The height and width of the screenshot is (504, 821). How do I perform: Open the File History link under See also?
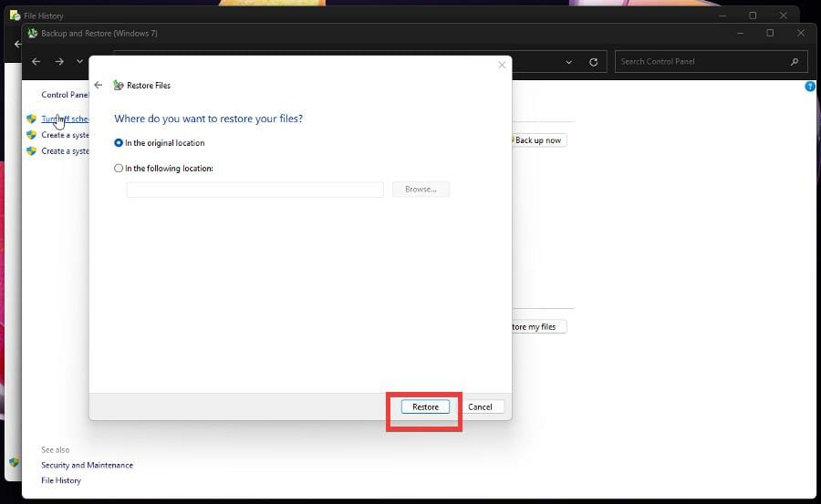61,480
